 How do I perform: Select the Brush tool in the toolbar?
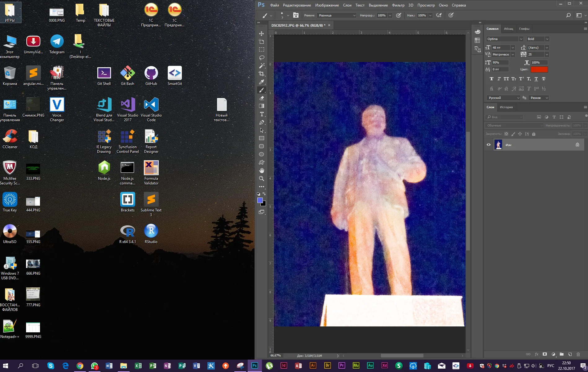point(262,90)
